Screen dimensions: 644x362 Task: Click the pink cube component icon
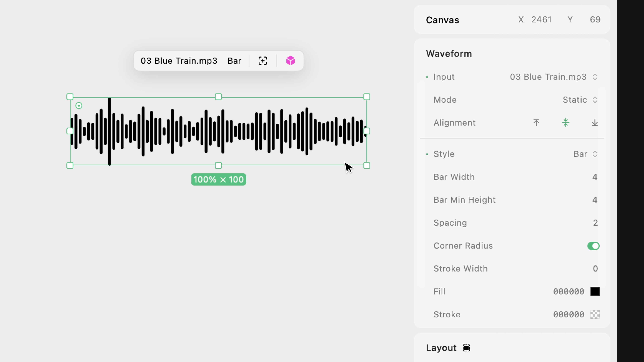pyautogui.click(x=290, y=61)
